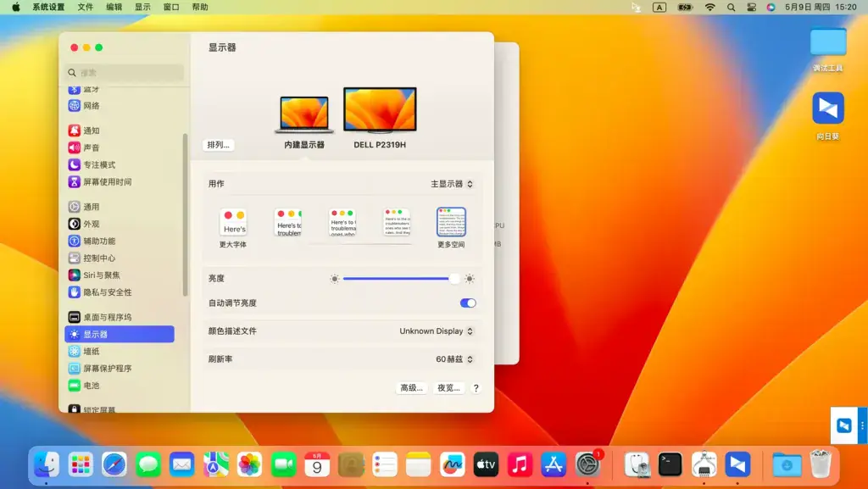Open Freeform app in the Dock
The image size is (868, 489).
pos(452,464)
